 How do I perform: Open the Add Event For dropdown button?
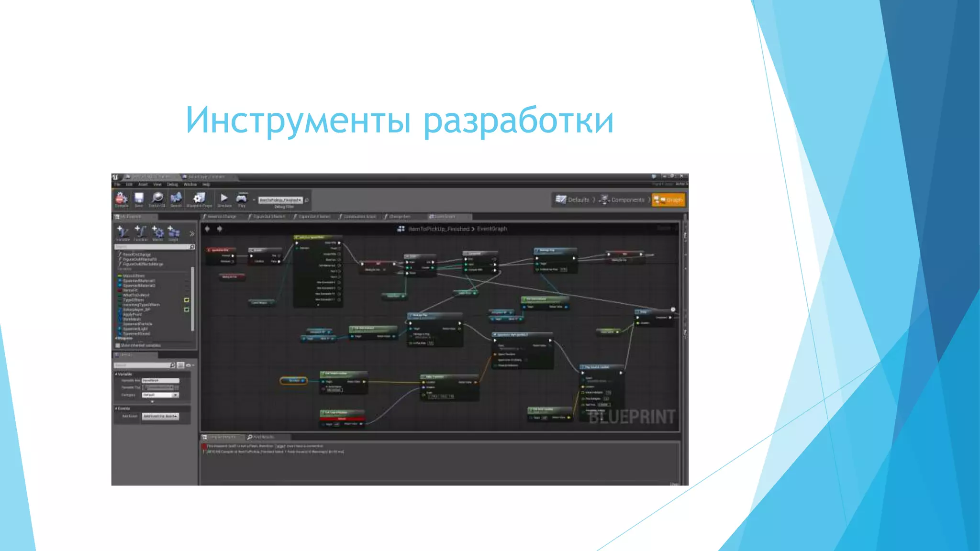160,416
